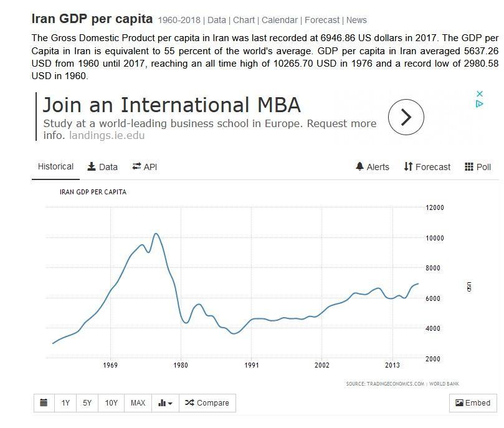Open the API tab
This screenshot has height=428, width=504.
pos(145,167)
